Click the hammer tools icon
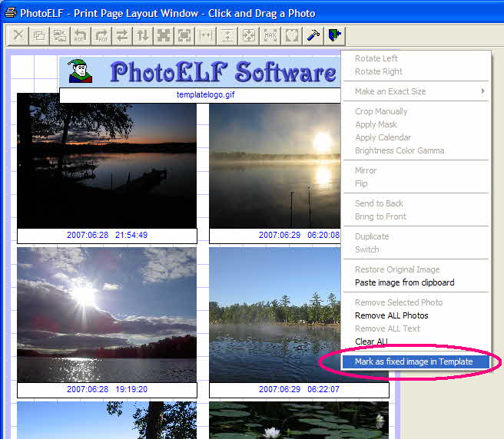The height and width of the screenshot is (439, 504). (x=313, y=35)
